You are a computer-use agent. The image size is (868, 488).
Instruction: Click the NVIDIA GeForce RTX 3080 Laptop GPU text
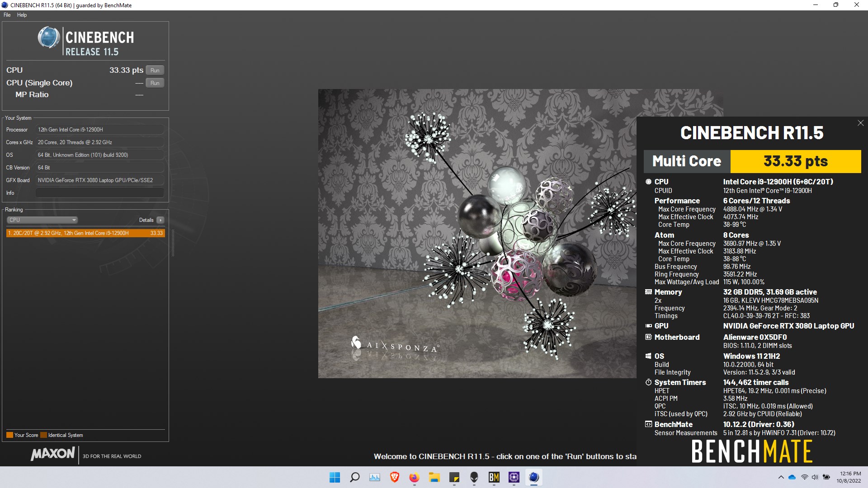(x=788, y=326)
